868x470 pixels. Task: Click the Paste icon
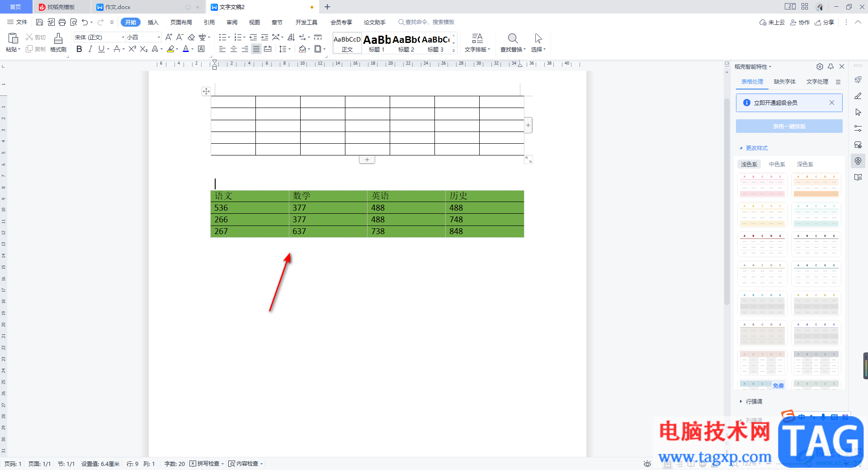[x=13, y=38]
